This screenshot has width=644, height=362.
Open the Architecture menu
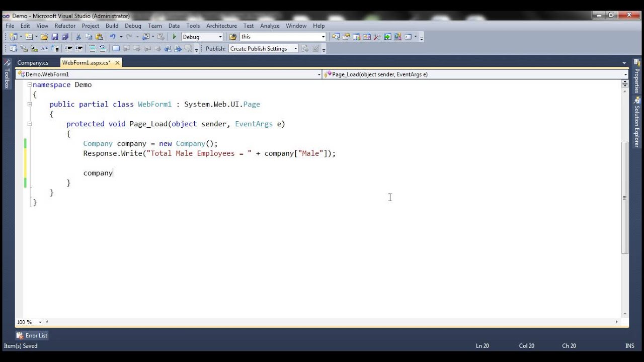(221, 26)
